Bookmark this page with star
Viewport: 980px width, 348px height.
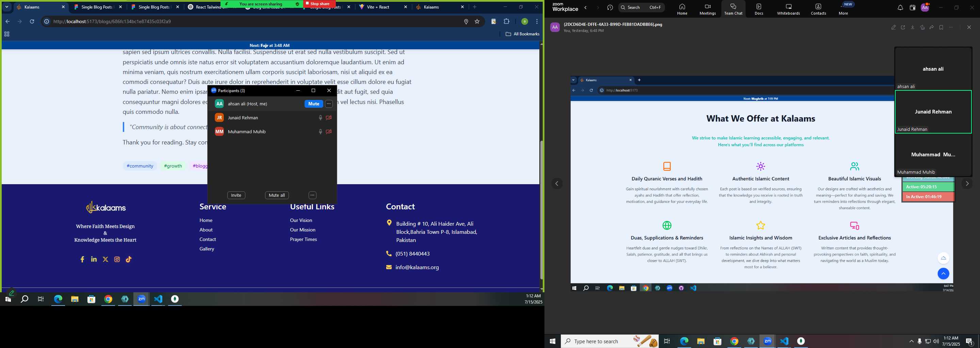tap(477, 22)
